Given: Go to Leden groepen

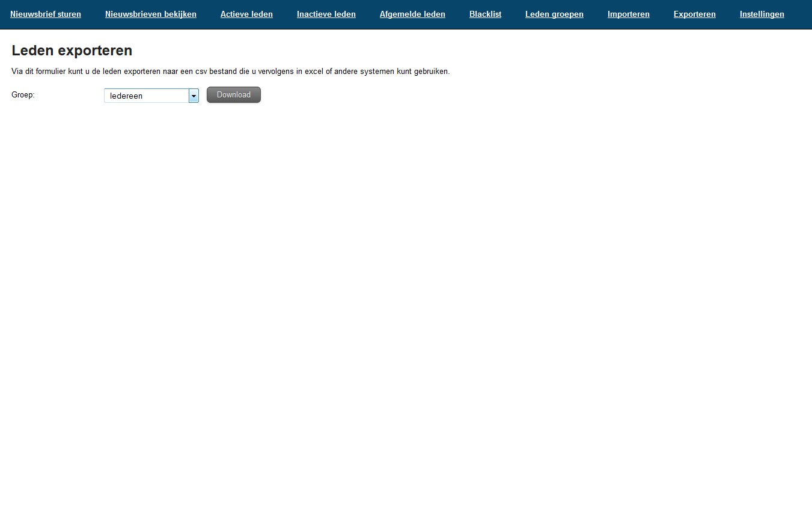Looking at the screenshot, I should click(554, 14).
